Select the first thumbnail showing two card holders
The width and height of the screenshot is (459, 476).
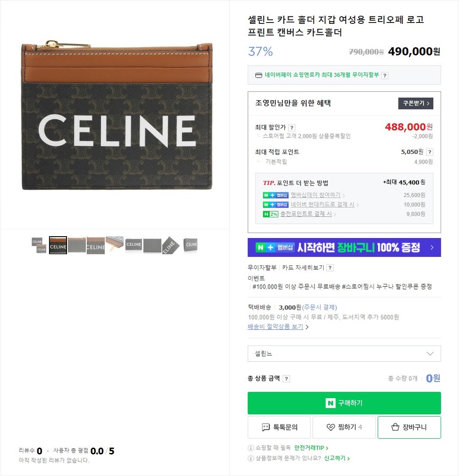tap(39, 245)
